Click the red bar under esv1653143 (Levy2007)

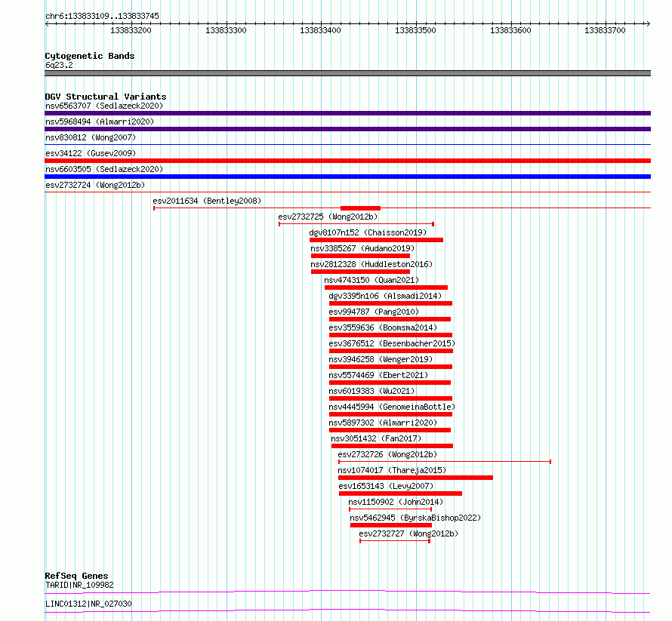(400, 493)
